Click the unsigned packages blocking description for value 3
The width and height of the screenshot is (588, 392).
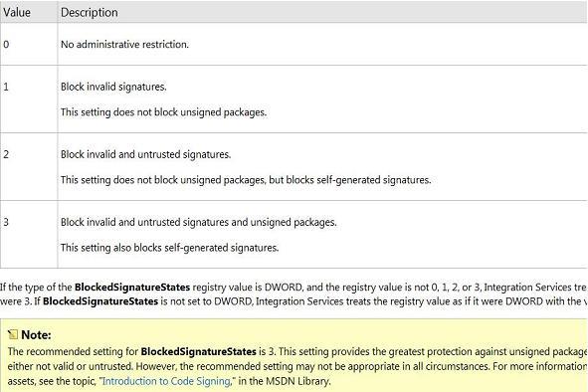pos(198,222)
